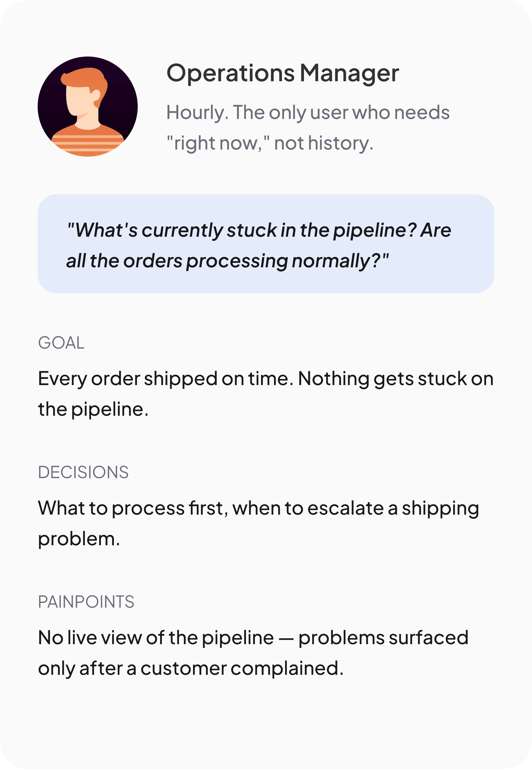The height and width of the screenshot is (769, 532).
Task: Click the word 'Manager' in the title
Action: click(349, 73)
